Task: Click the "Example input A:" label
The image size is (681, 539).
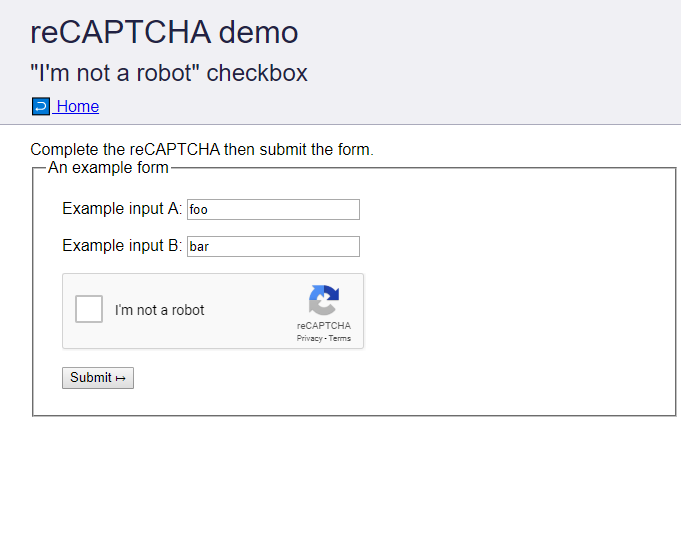Action: pos(122,209)
